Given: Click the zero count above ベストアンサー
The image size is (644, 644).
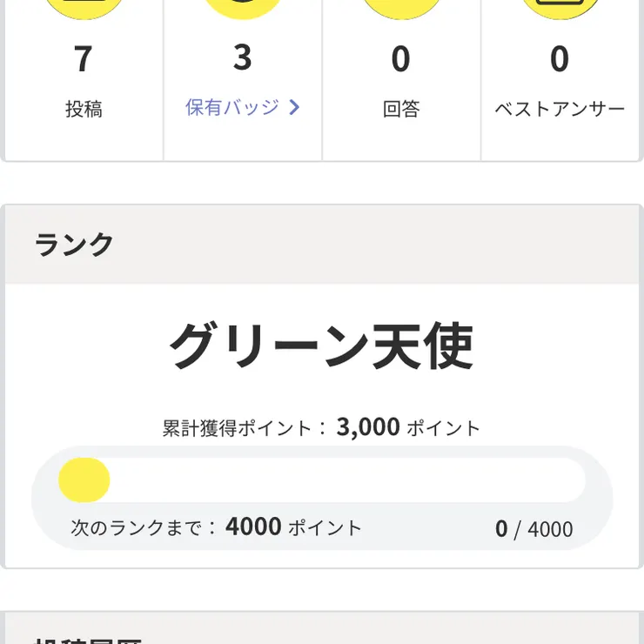Looking at the screenshot, I should tap(560, 59).
